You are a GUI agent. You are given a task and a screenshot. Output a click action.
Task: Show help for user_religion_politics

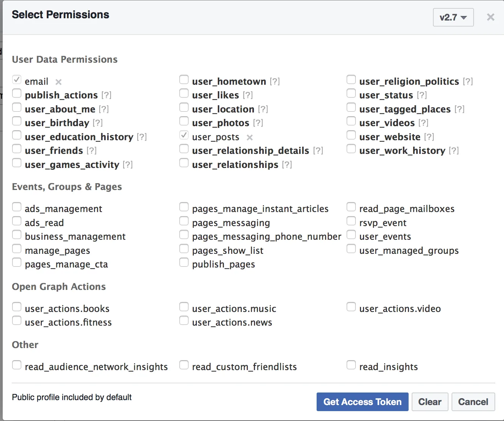[x=468, y=81]
